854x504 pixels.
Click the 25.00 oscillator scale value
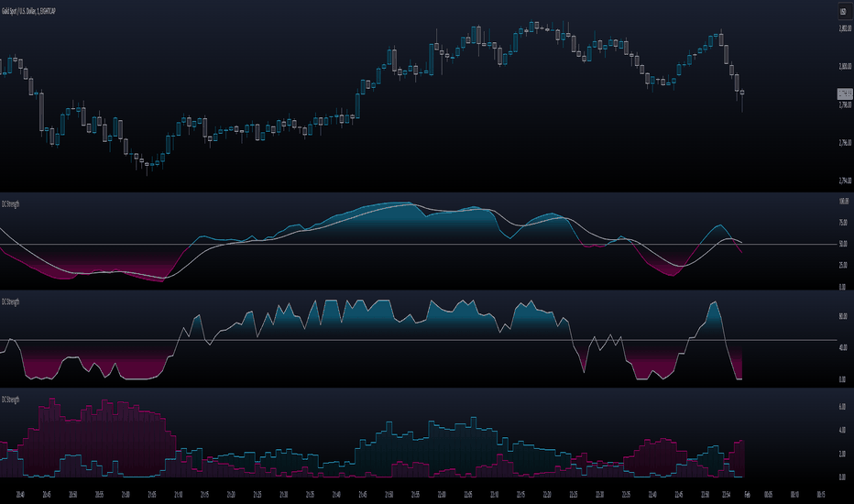point(843,266)
